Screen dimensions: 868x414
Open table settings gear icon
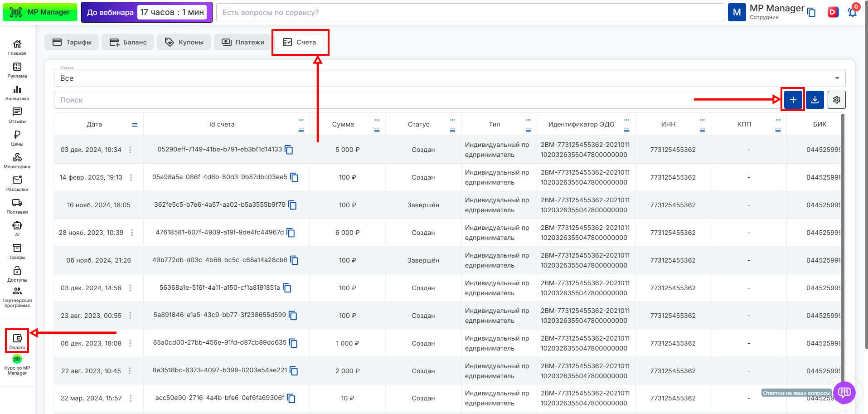pos(836,100)
